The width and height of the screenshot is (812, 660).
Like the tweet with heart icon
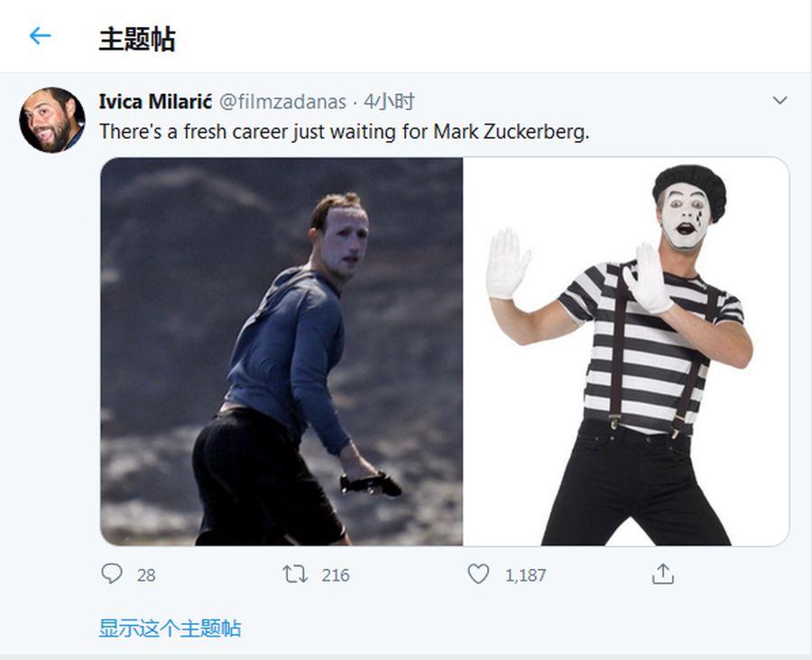(478, 574)
